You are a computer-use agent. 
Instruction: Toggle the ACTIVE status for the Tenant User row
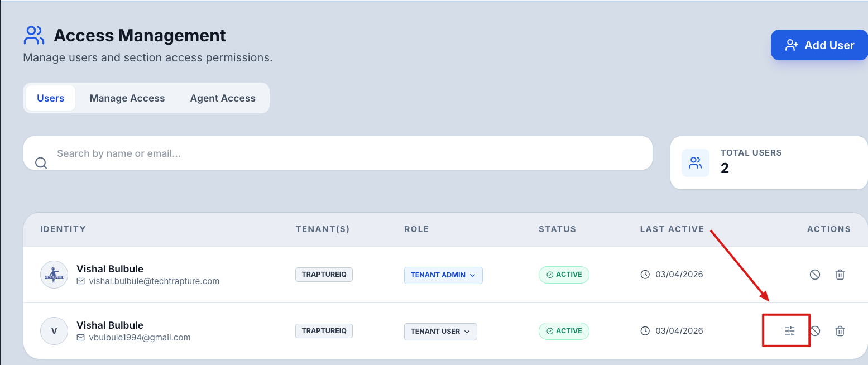(x=564, y=330)
